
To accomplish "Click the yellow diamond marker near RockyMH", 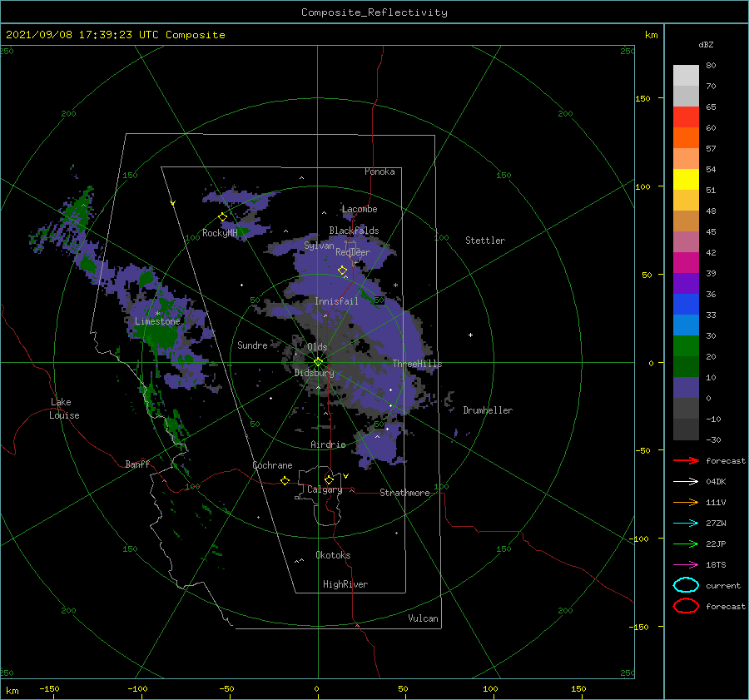I will pyautogui.click(x=222, y=217).
